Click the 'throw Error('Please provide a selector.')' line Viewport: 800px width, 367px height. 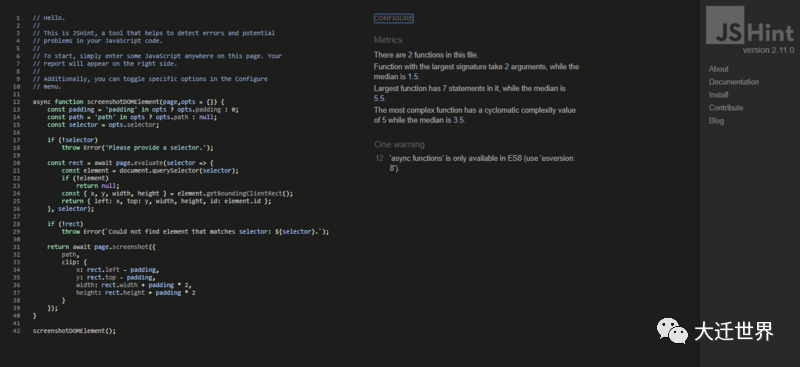click(x=138, y=148)
